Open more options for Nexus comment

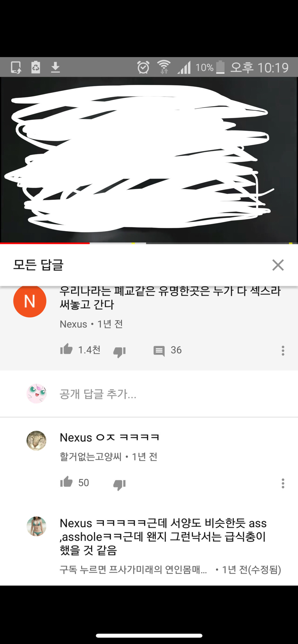click(283, 350)
